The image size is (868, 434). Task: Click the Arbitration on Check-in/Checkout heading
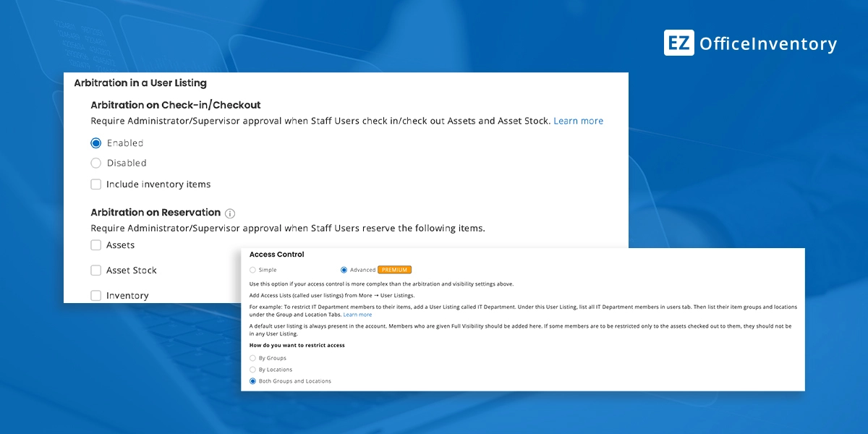pos(175,105)
